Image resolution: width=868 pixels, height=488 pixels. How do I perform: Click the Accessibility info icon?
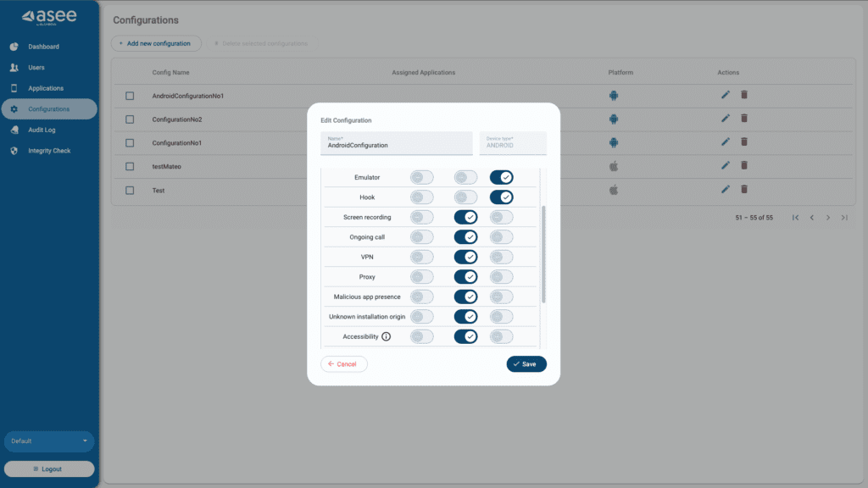click(386, 336)
